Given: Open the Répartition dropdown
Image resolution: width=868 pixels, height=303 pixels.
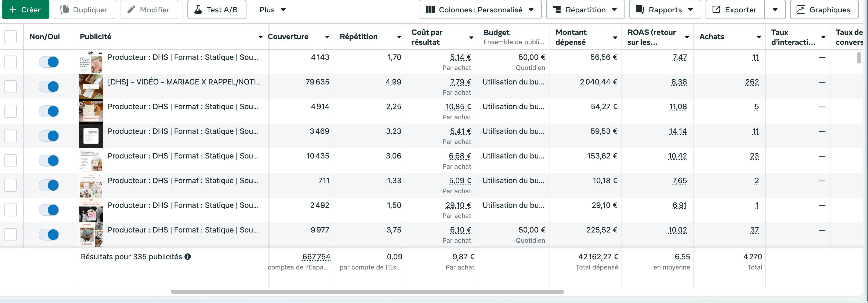Looking at the screenshot, I should tap(585, 9).
